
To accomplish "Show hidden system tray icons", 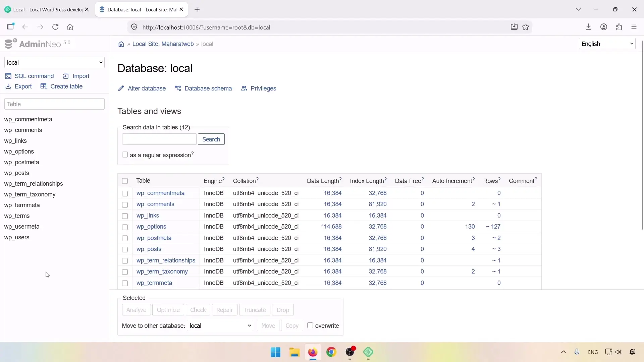I will pyautogui.click(x=563, y=352).
